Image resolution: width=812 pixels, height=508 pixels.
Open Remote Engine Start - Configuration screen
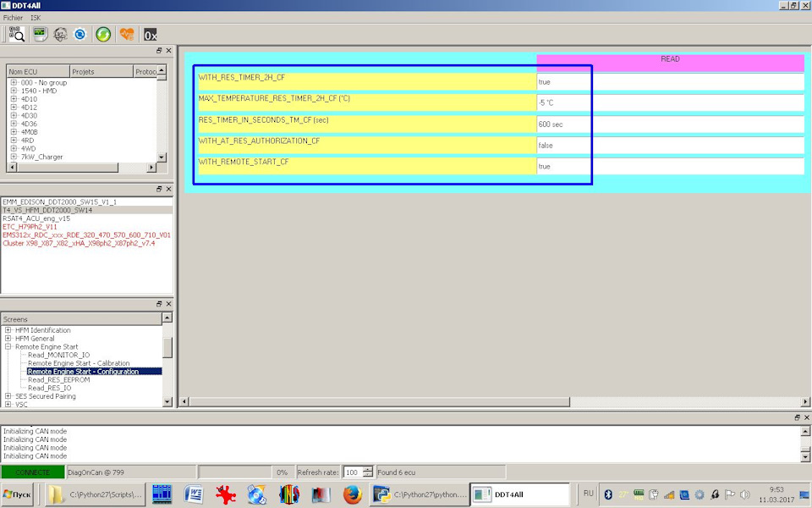tap(84, 372)
